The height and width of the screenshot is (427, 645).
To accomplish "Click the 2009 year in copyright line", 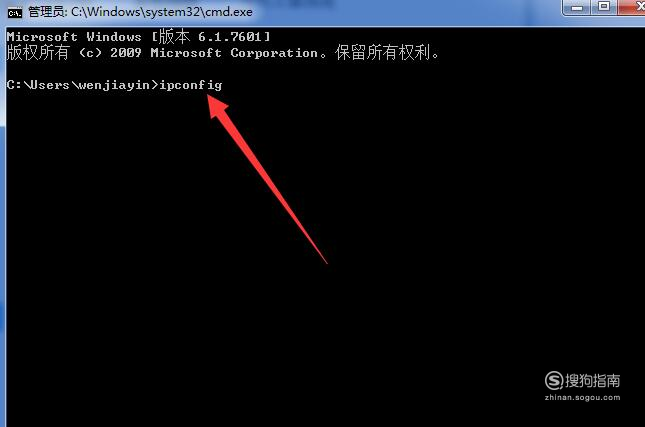I will pos(126,53).
